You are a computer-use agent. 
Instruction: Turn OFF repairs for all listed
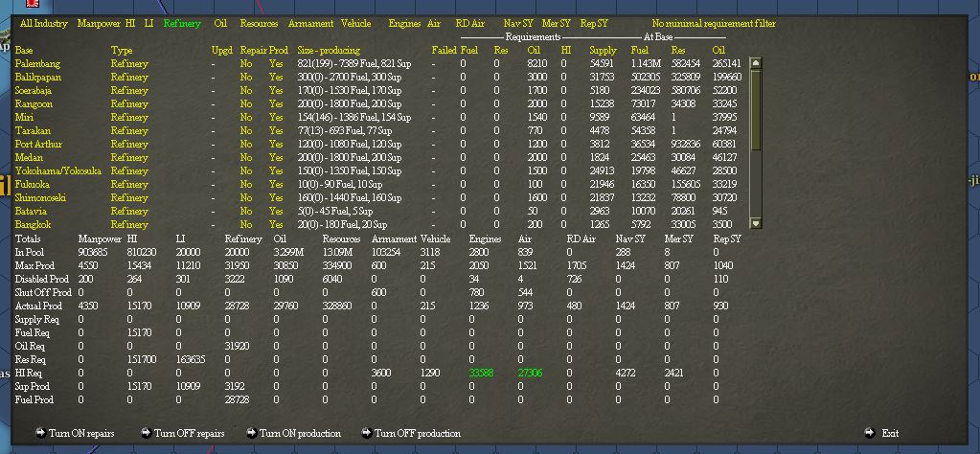click(190, 433)
